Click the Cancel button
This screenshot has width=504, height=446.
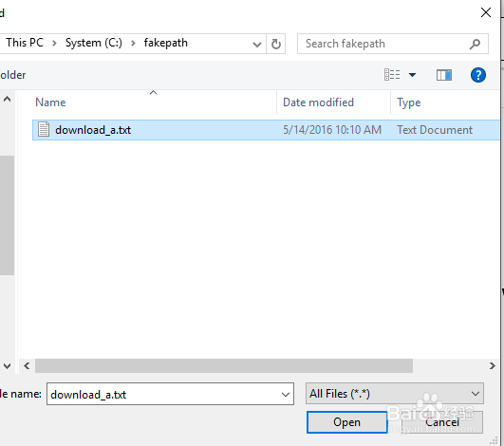click(x=442, y=422)
